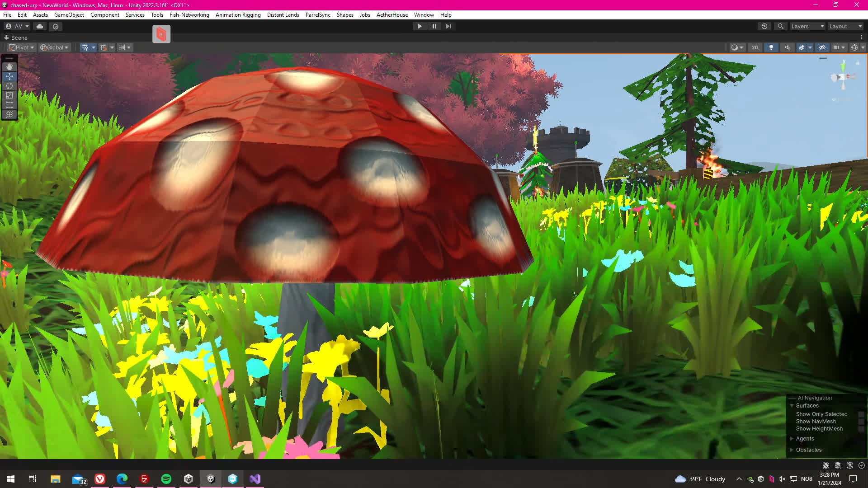Open the Layout dropdown
This screenshot has width=868, height=488.
pyautogui.click(x=845, y=26)
